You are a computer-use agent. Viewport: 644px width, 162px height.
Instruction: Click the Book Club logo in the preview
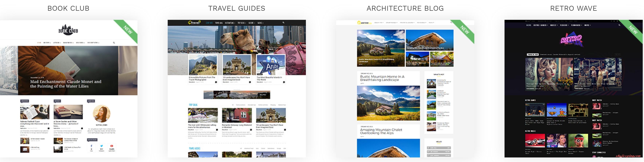(68, 29)
